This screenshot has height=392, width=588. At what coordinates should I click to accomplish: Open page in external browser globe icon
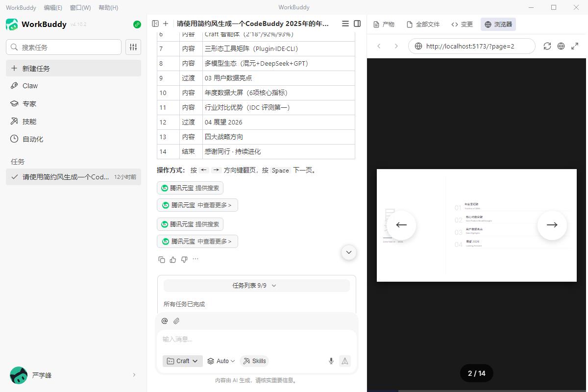pyautogui.click(x=561, y=46)
